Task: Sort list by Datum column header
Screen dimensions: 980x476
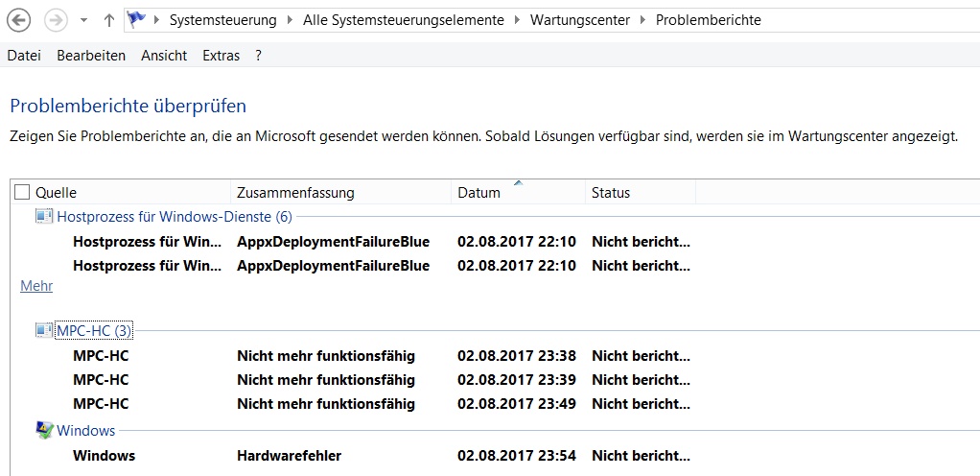Action: point(478,192)
